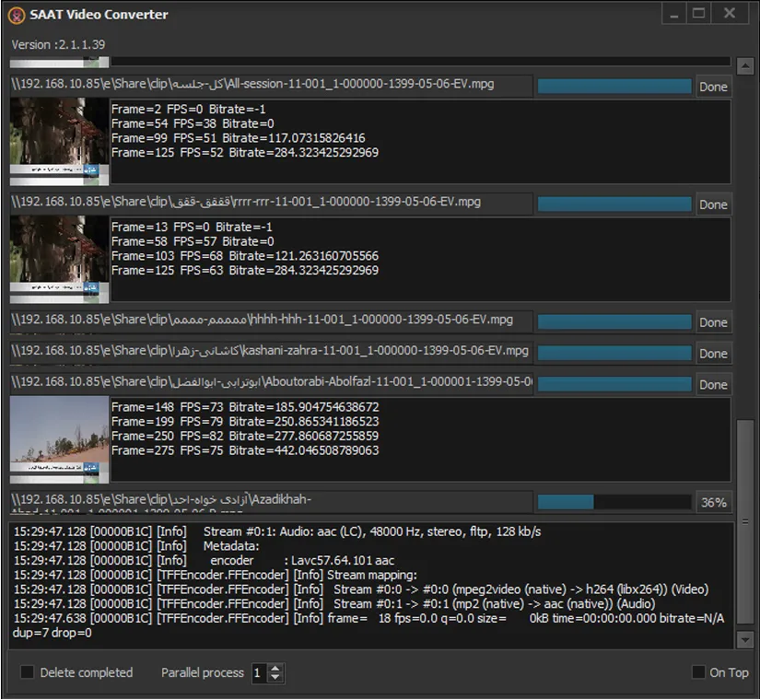The height and width of the screenshot is (700, 760).
Task: Click the scroll up arrow of job list
Action: 744,66
